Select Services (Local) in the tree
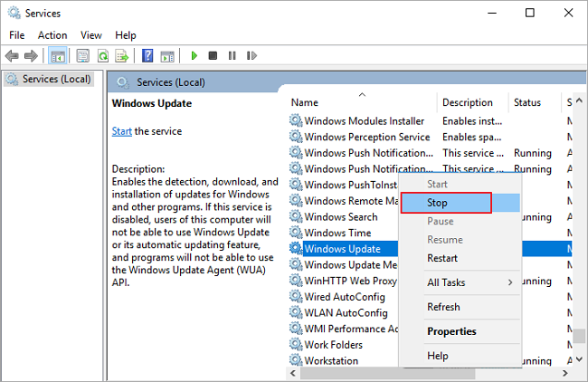This screenshot has width=588, height=382. (x=54, y=79)
